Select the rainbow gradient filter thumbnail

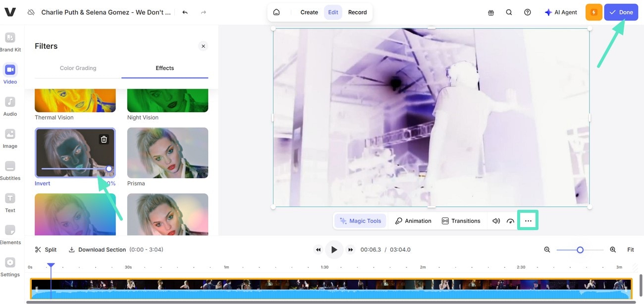(75, 214)
